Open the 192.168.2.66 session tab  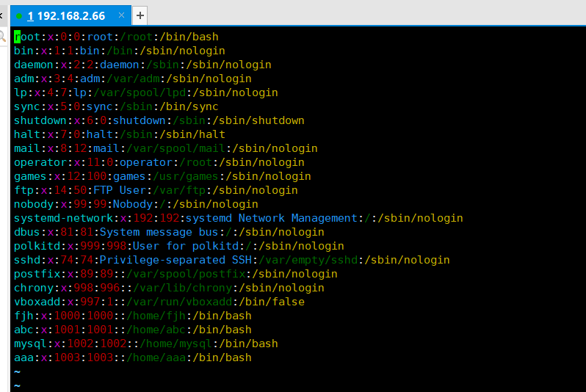click(70, 15)
